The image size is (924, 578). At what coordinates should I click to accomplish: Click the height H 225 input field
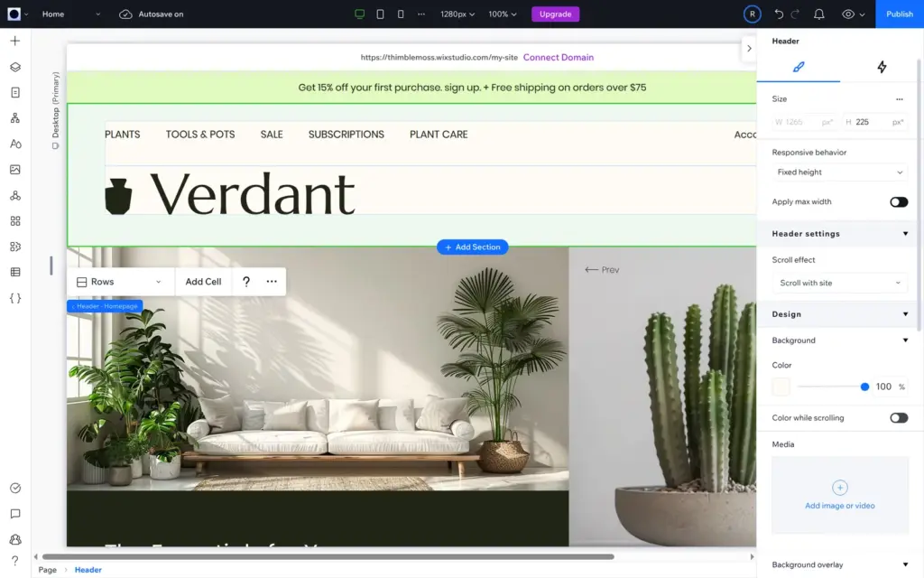tap(874, 122)
